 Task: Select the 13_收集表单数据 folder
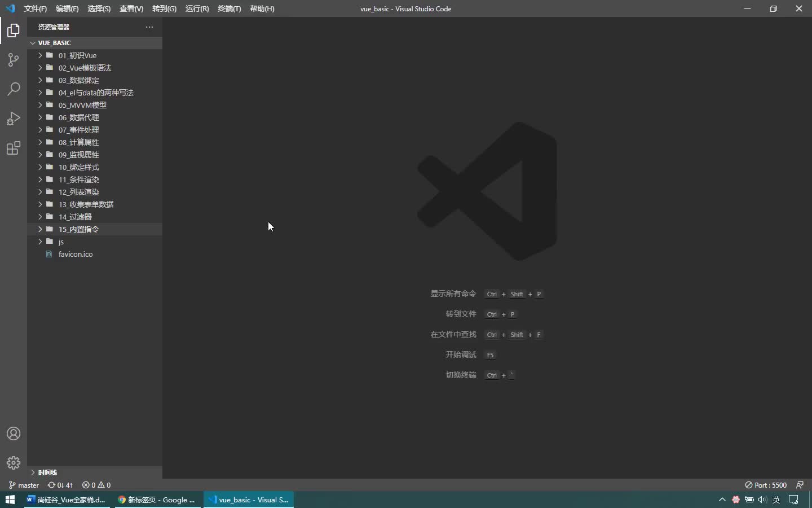click(x=95, y=204)
